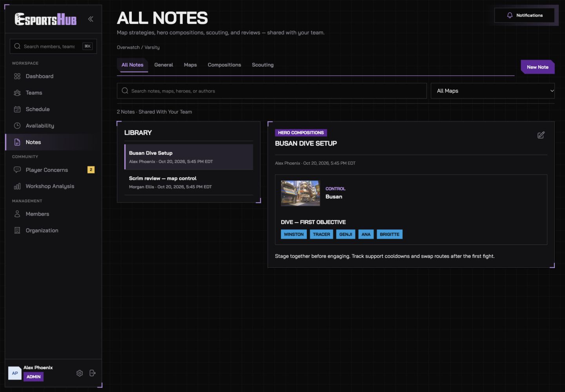Focus the sidebar member search field

click(53, 46)
